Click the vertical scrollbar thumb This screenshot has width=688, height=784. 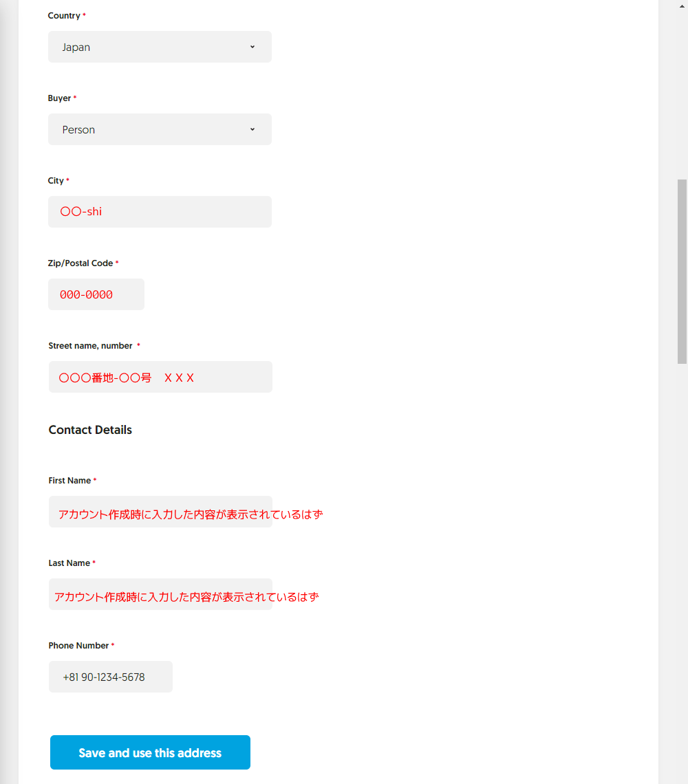(682, 272)
